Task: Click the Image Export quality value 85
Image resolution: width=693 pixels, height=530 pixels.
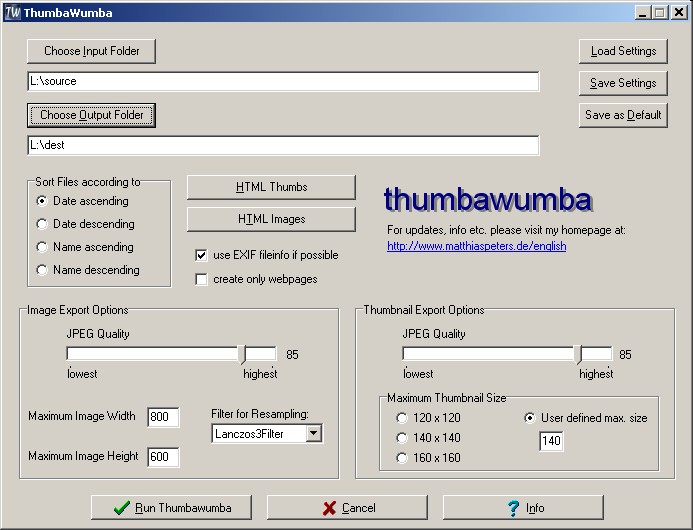Action: click(292, 355)
